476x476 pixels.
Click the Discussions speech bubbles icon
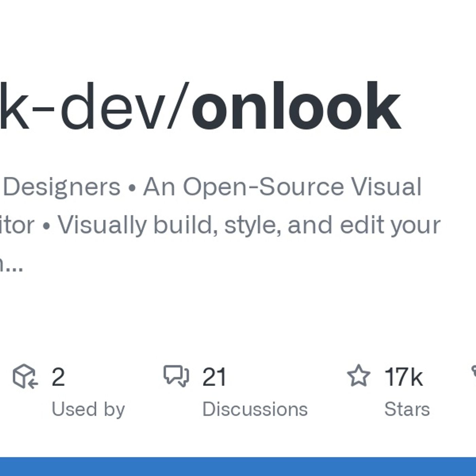176,376
